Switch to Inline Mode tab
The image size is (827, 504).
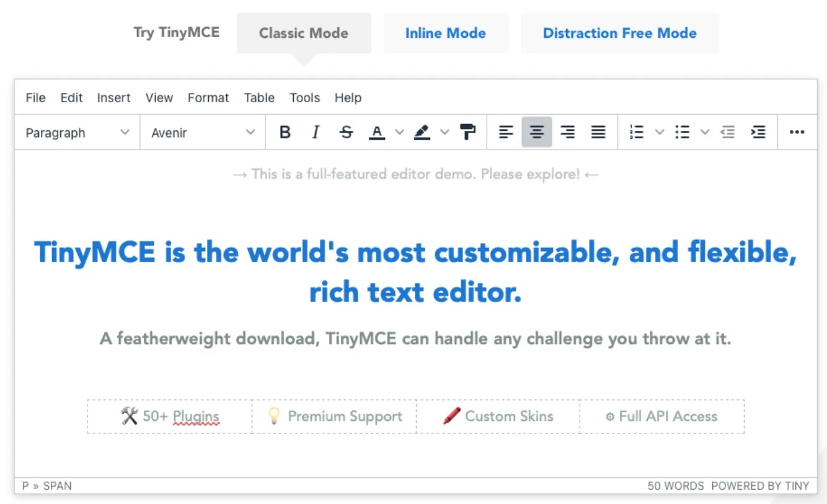click(x=445, y=33)
